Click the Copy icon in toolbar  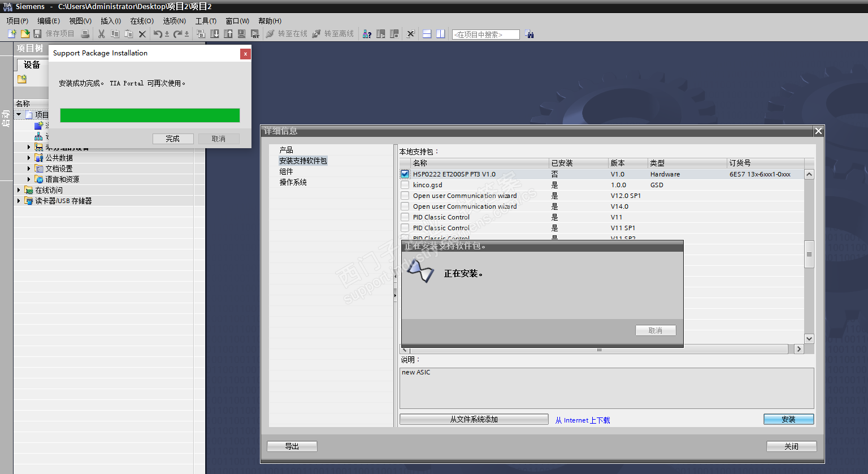click(115, 34)
